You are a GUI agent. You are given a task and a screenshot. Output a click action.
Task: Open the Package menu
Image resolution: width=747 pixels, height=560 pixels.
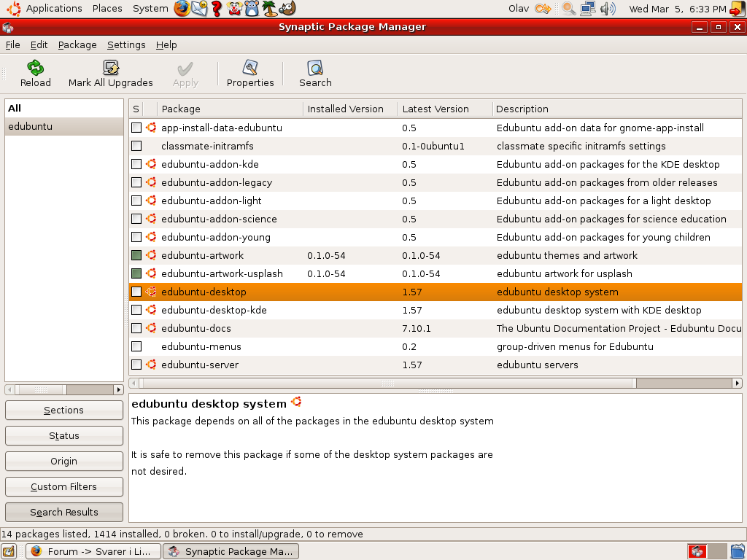pyautogui.click(x=77, y=44)
